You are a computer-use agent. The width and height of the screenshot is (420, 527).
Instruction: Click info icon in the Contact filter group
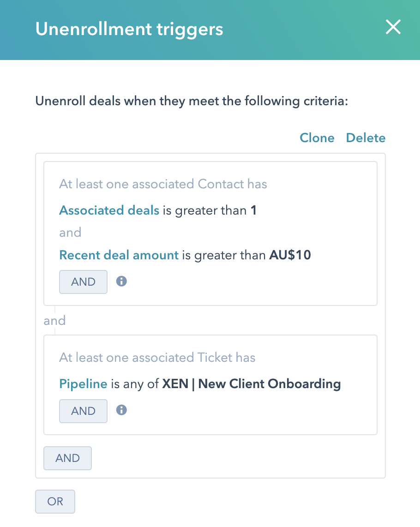pyautogui.click(x=121, y=281)
